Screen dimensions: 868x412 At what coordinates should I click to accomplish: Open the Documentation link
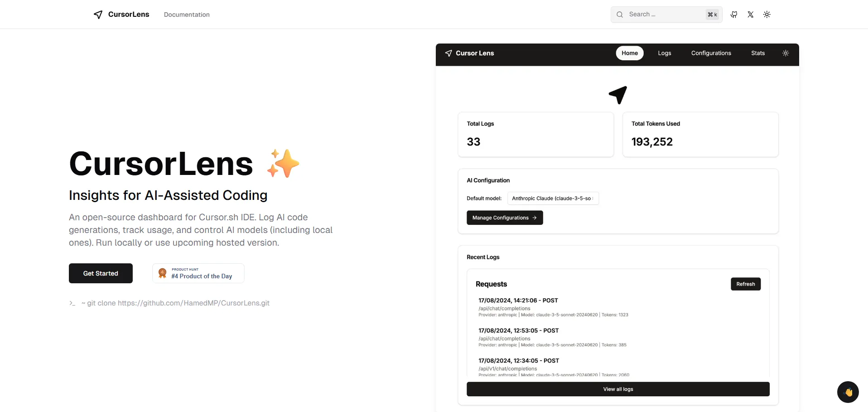[187, 15]
